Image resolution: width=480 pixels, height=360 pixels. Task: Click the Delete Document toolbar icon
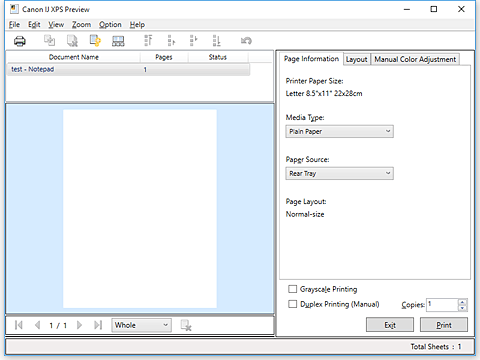tap(72, 41)
